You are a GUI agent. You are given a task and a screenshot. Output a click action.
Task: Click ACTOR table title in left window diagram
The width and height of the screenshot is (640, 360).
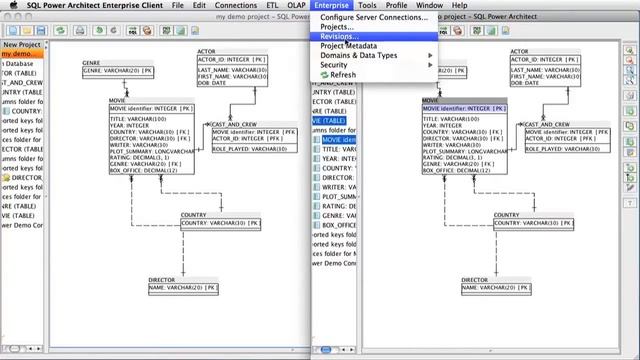(x=206, y=51)
